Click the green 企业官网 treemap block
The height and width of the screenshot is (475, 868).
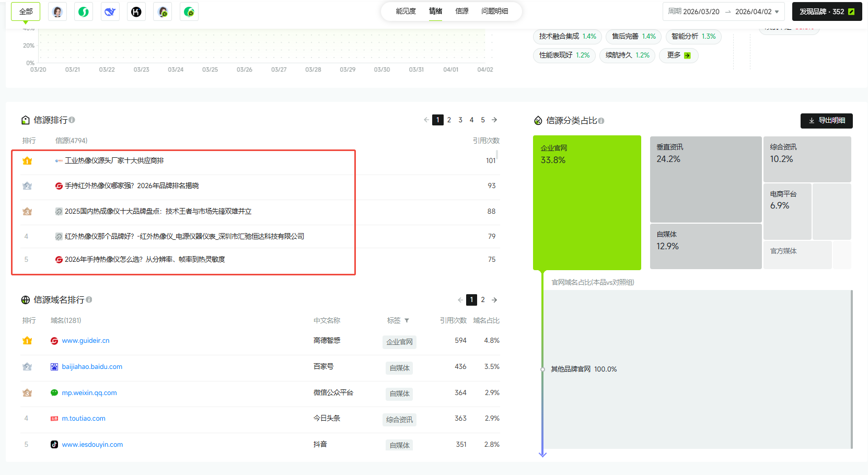click(587, 203)
